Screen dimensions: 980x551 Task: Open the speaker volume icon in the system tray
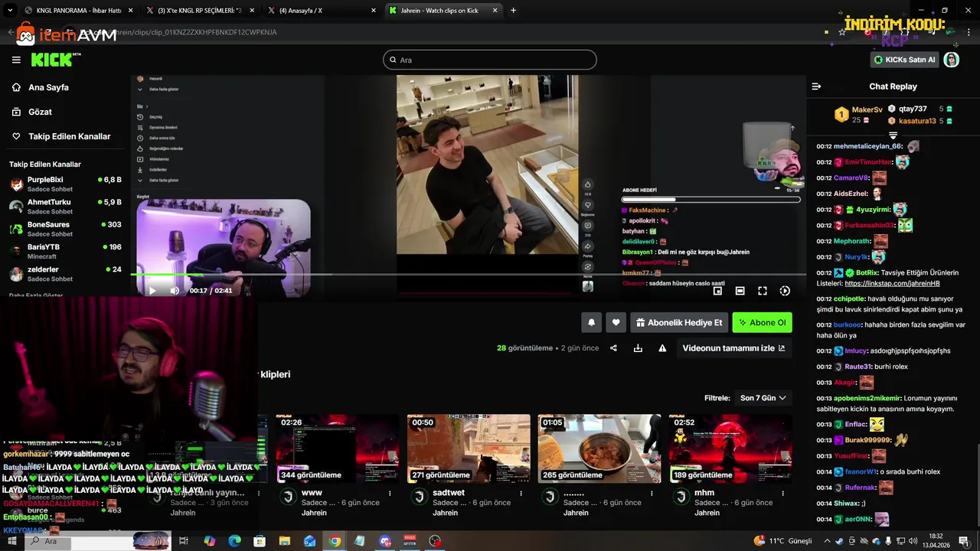914,541
